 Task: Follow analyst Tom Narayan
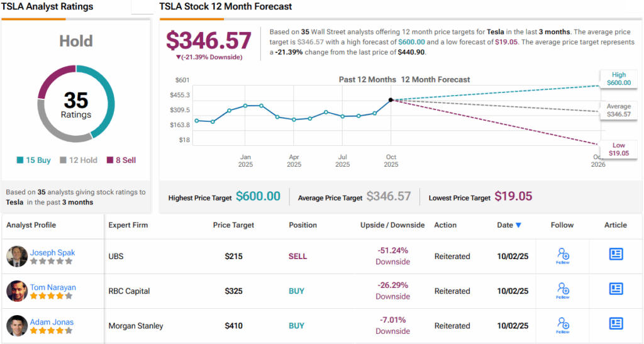(x=563, y=290)
